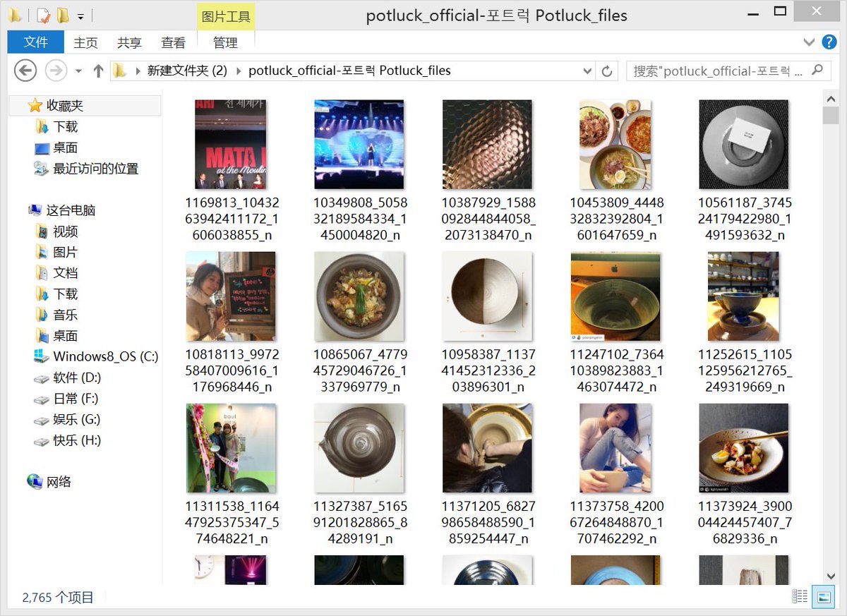Refresh the folder with the refresh icon

coord(607,71)
